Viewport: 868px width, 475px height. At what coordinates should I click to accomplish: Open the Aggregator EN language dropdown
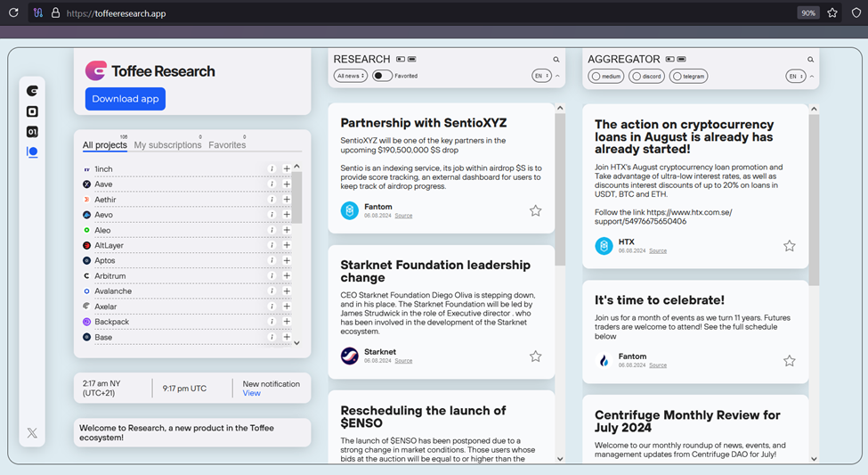point(796,77)
